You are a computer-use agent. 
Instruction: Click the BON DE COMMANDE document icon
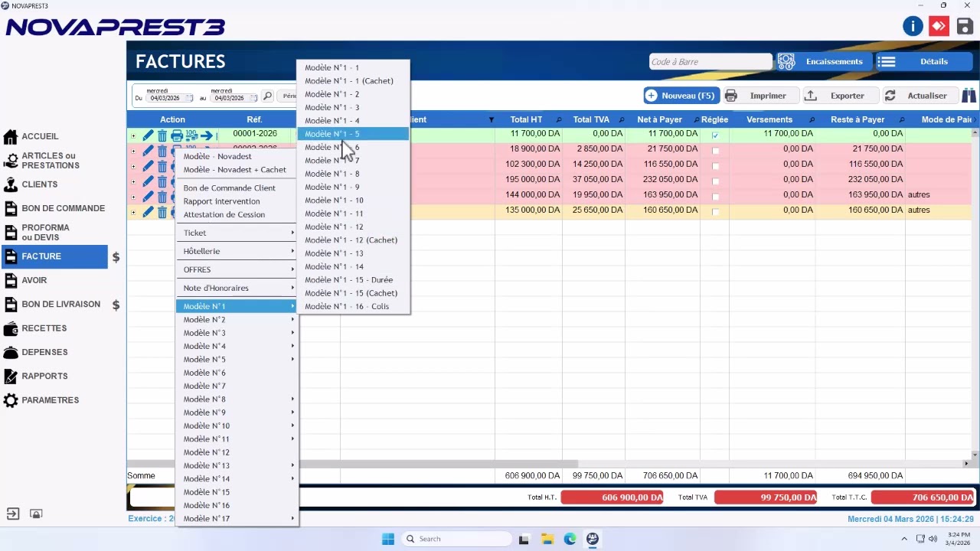tap(10, 208)
